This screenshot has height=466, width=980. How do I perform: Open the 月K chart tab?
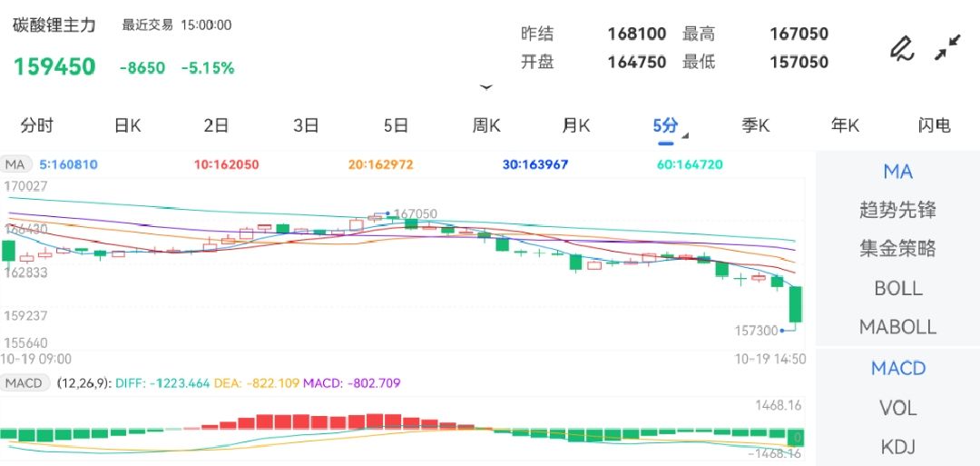coord(576,125)
